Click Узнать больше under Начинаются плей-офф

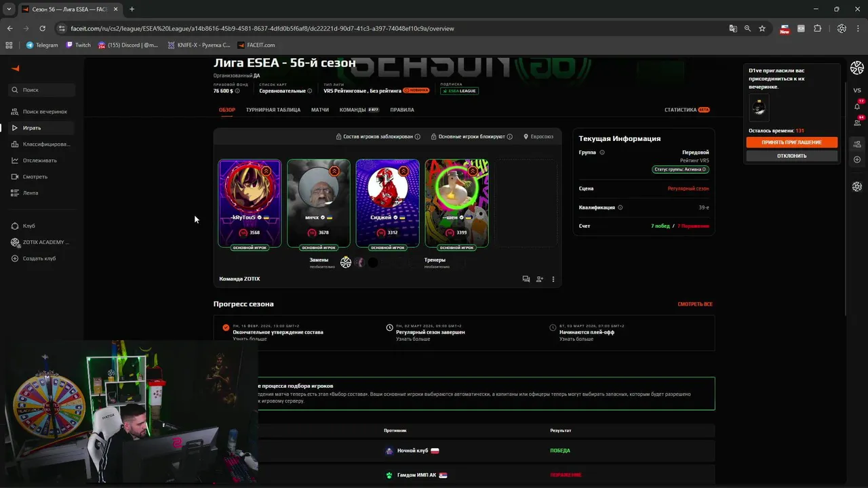[x=576, y=339]
